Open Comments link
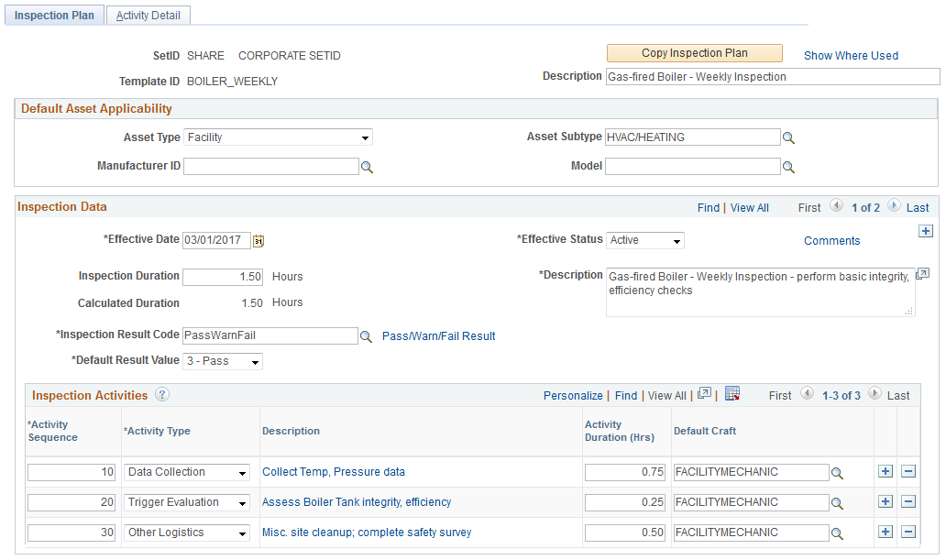The image size is (946, 560). point(831,241)
